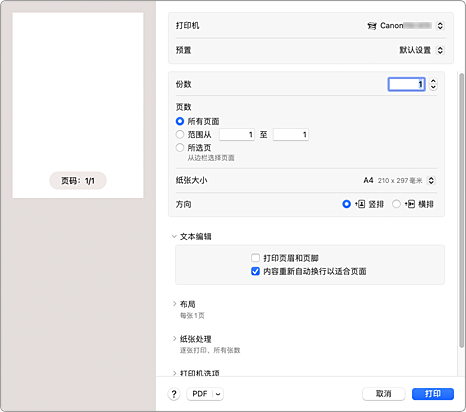Open the PDF dropdown arrow
Screen dimensions: 466x412
(218, 394)
